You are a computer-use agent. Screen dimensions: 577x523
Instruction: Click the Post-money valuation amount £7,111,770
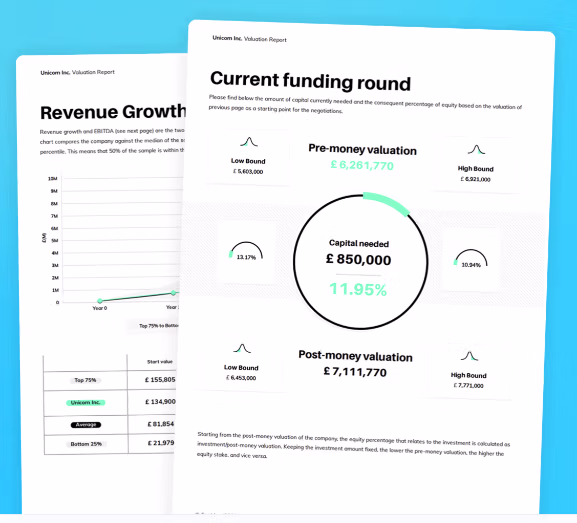click(x=355, y=372)
